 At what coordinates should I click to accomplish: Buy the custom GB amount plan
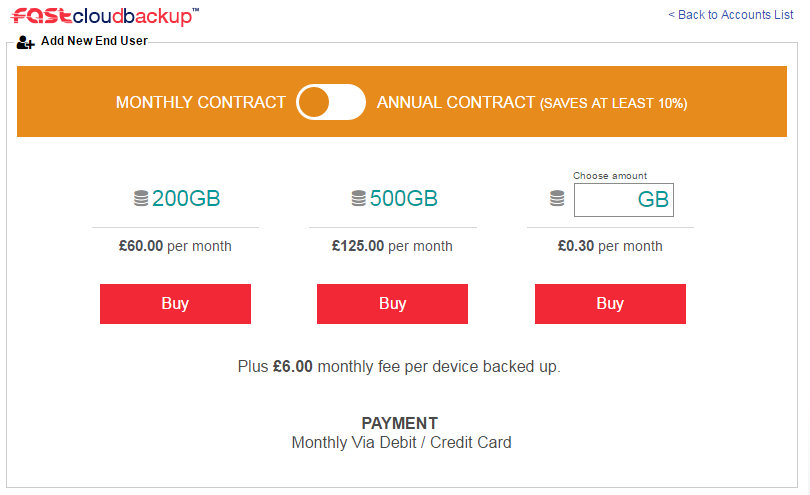coord(610,304)
